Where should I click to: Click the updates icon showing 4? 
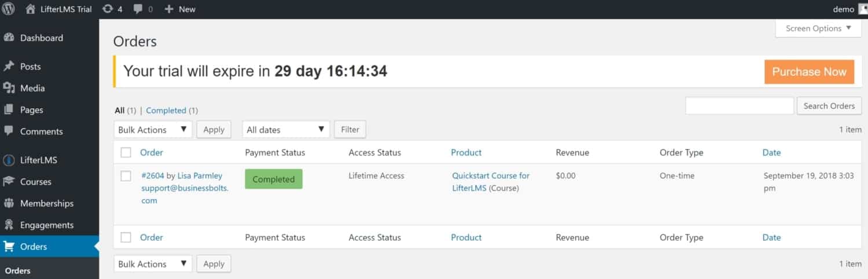coord(107,9)
